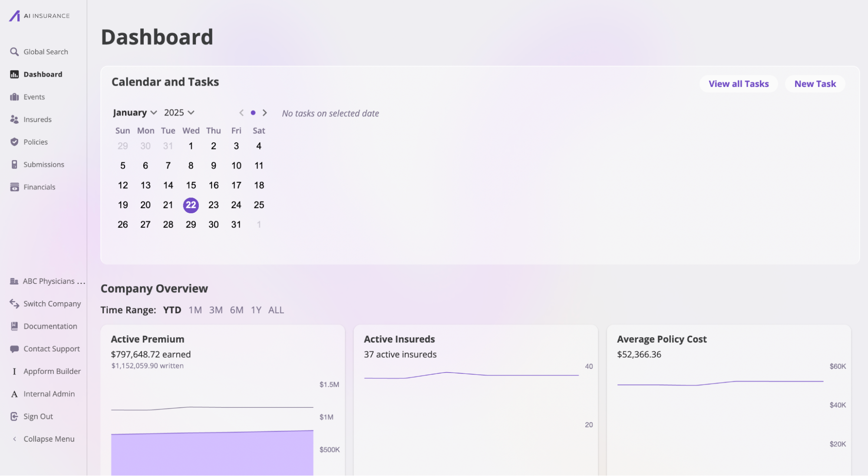Click the Active Insureds line chart

[x=472, y=375]
